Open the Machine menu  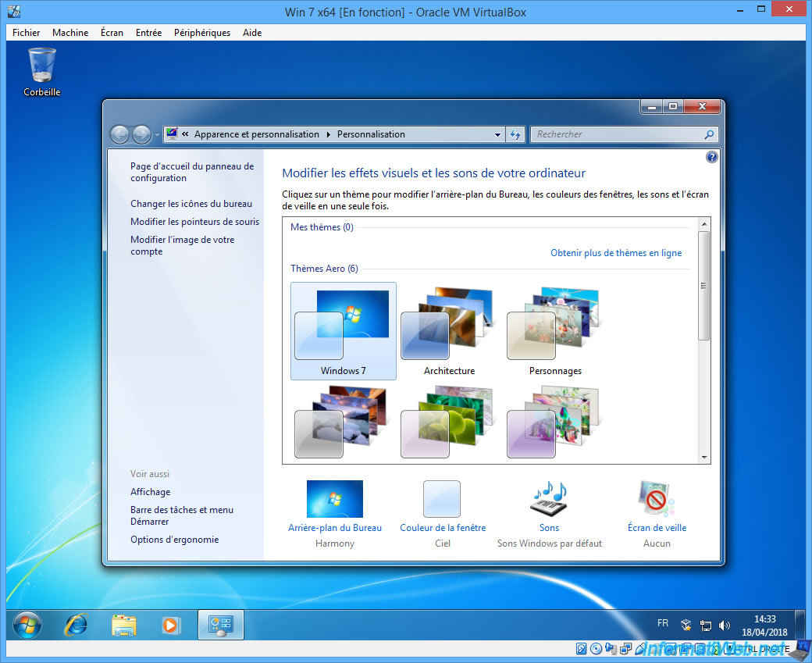(70, 33)
